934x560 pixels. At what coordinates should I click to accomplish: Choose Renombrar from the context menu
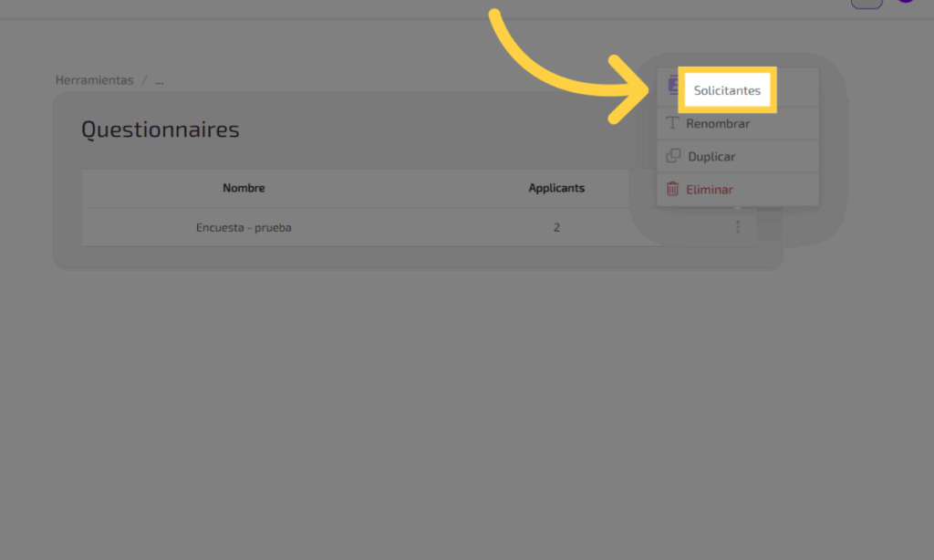pos(718,123)
